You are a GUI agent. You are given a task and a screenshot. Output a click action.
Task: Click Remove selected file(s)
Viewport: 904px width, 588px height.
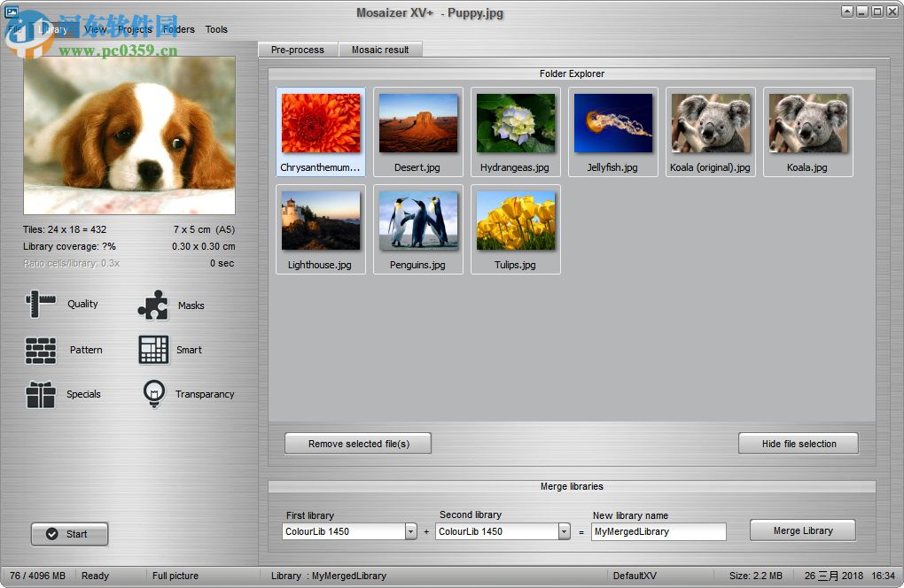pyautogui.click(x=357, y=443)
